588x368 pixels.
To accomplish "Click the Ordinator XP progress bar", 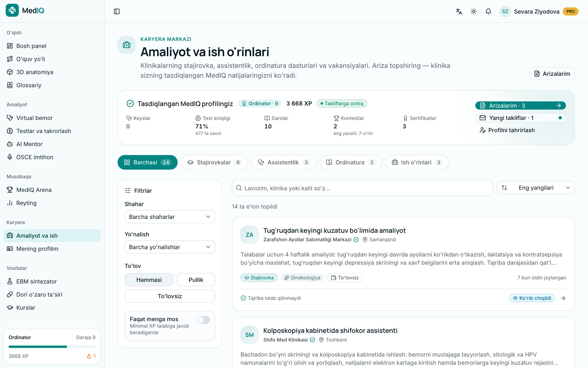I will tap(52, 347).
